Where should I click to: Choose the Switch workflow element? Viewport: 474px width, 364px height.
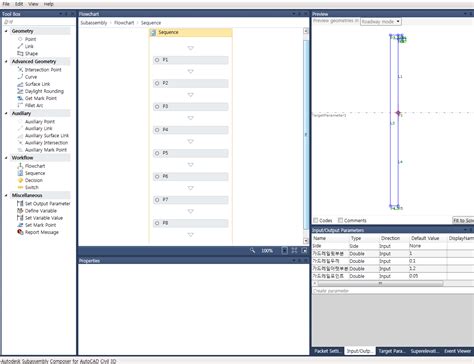32,187
